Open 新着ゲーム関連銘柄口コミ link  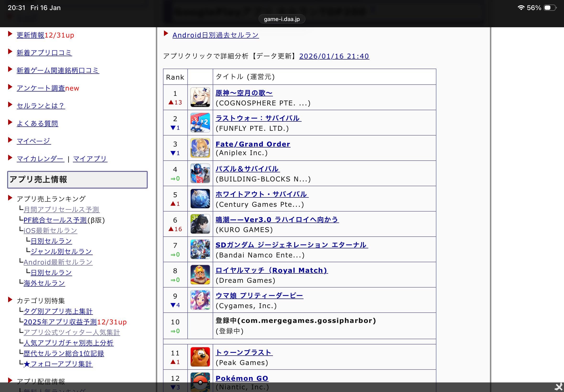(58, 71)
